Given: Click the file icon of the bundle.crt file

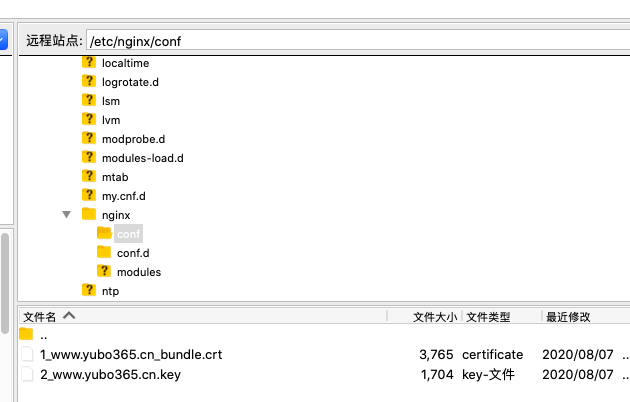Looking at the screenshot, I should (27, 354).
